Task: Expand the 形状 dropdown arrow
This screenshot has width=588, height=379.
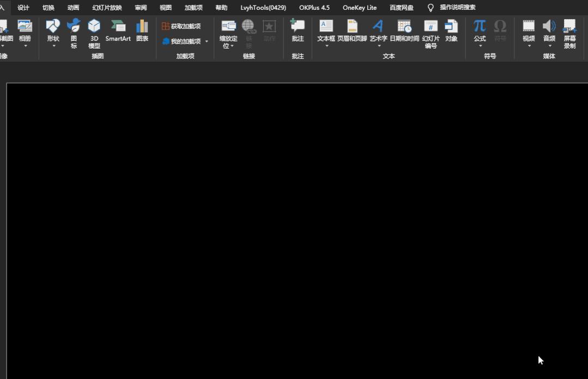Action: tap(54, 46)
